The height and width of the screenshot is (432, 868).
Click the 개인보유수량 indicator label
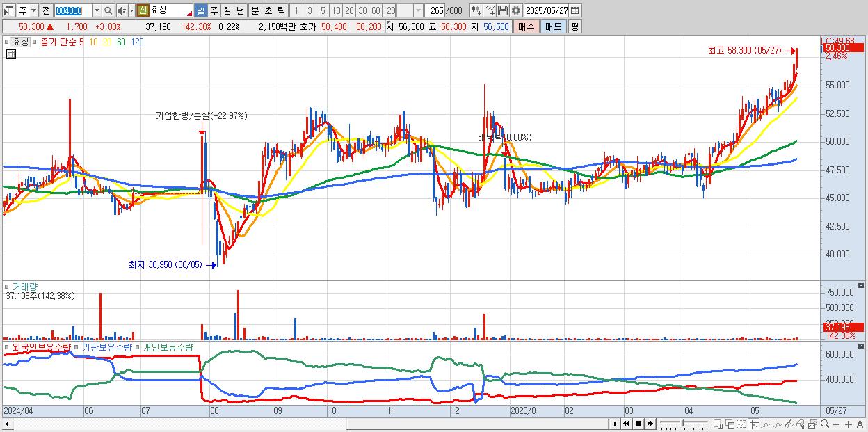tap(168, 346)
